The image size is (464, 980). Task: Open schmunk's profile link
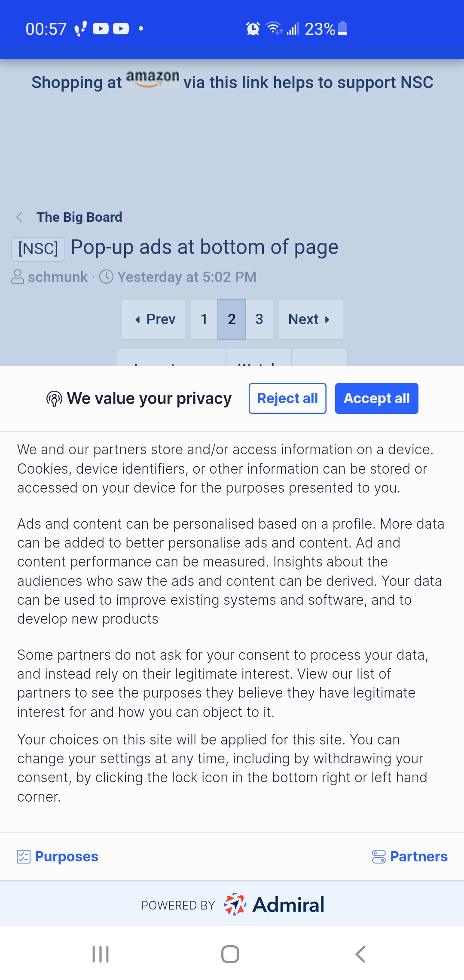click(58, 277)
